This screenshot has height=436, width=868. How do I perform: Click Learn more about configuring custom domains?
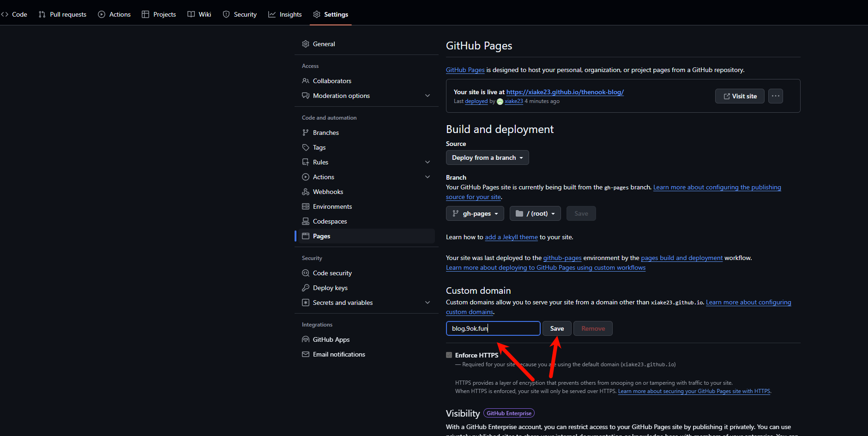pos(748,302)
